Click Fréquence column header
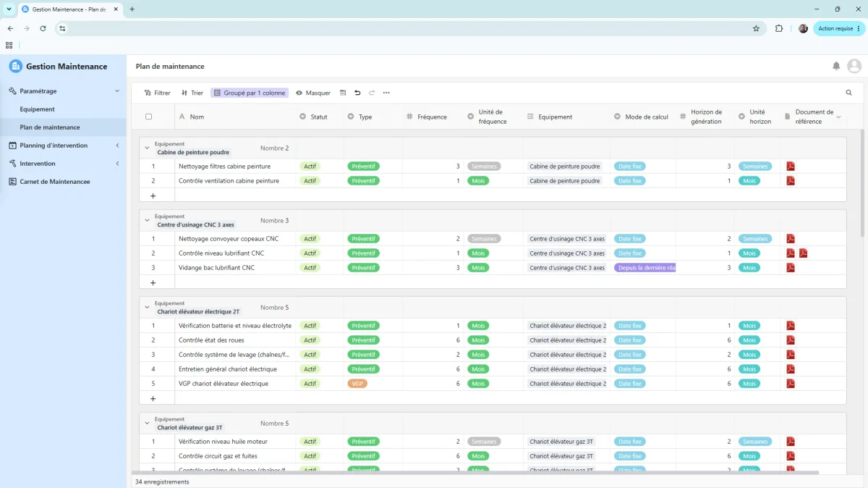This screenshot has width=868, height=488. click(432, 117)
